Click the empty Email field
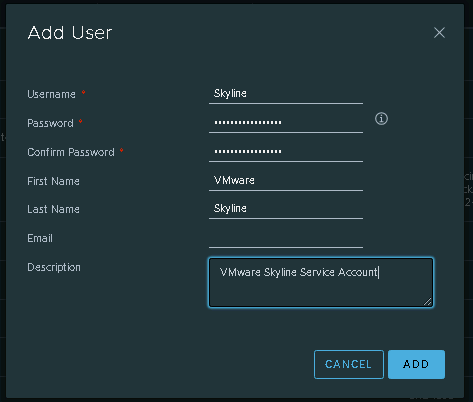Screen dimensions: 473x402 pyautogui.click(x=286, y=238)
